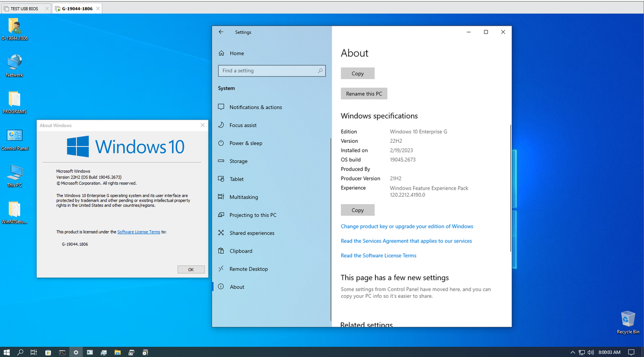Click the Installed on date 2/19/2023

[x=401, y=150]
